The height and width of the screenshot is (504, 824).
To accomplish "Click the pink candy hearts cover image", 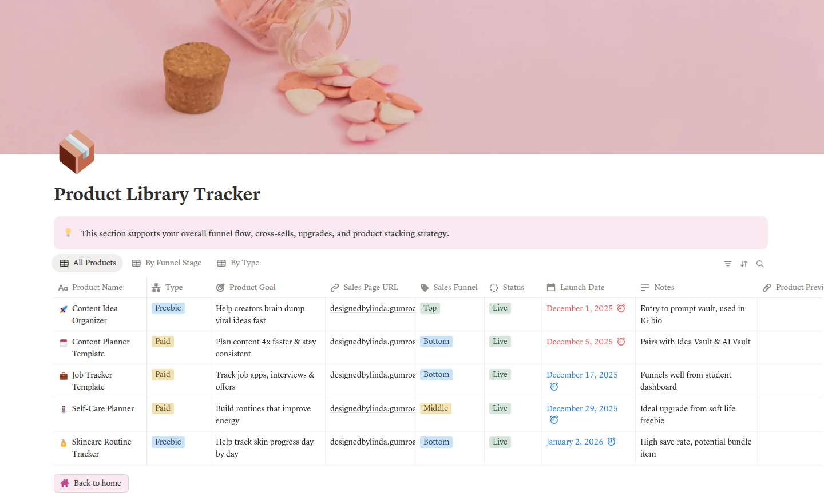I will pos(412,77).
